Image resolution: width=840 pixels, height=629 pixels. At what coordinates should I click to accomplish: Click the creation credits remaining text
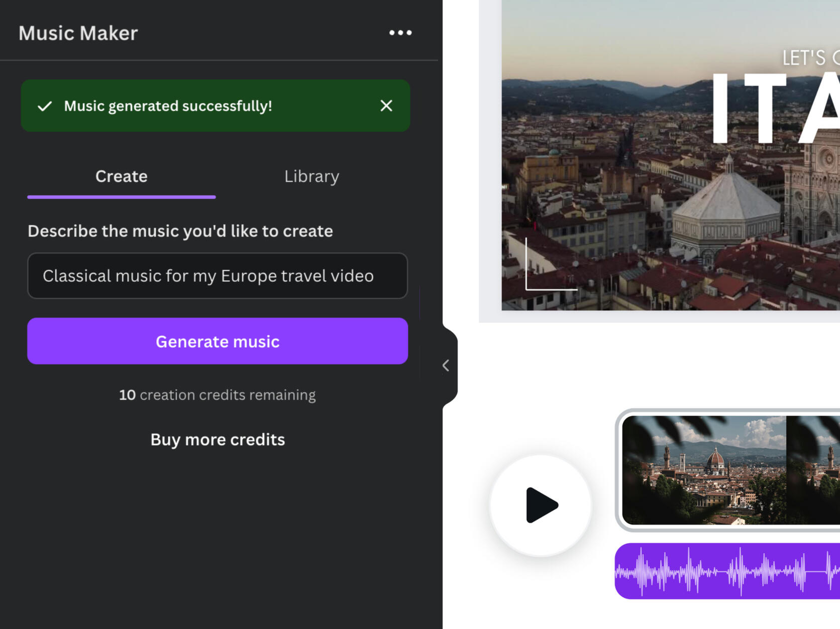click(217, 395)
